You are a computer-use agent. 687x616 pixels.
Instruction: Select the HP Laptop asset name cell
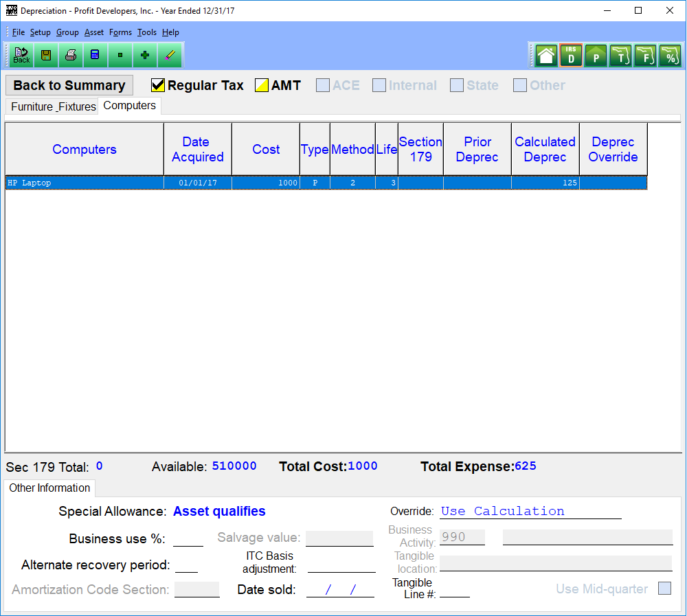85,183
